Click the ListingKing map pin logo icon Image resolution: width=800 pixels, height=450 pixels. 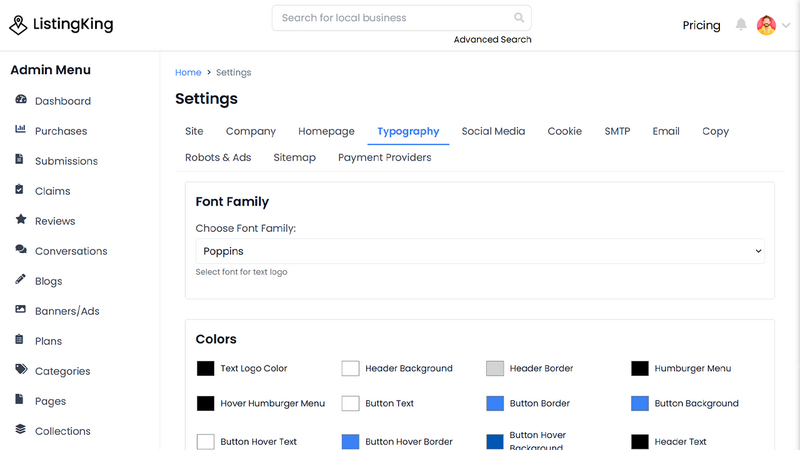(18, 24)
